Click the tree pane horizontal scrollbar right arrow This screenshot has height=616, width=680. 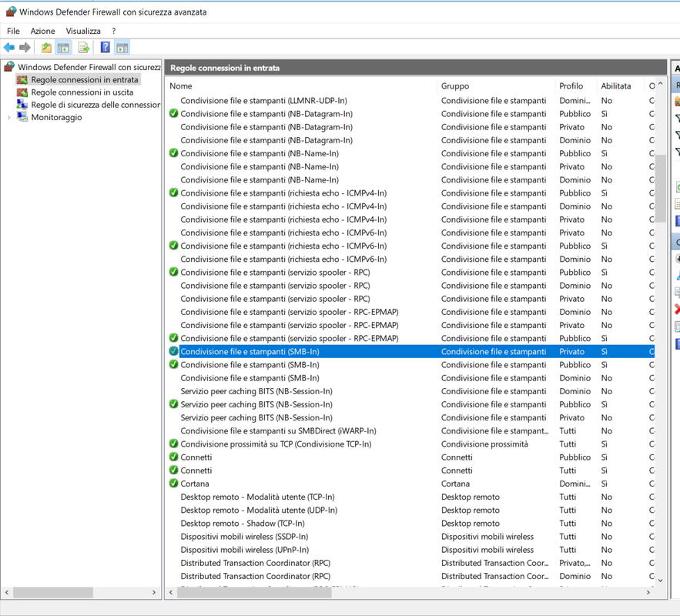154,592
